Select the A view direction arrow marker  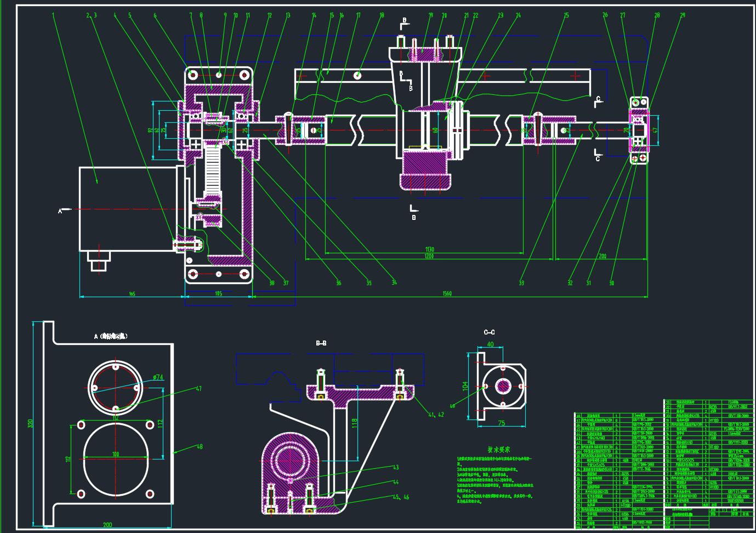coord(63,210)
